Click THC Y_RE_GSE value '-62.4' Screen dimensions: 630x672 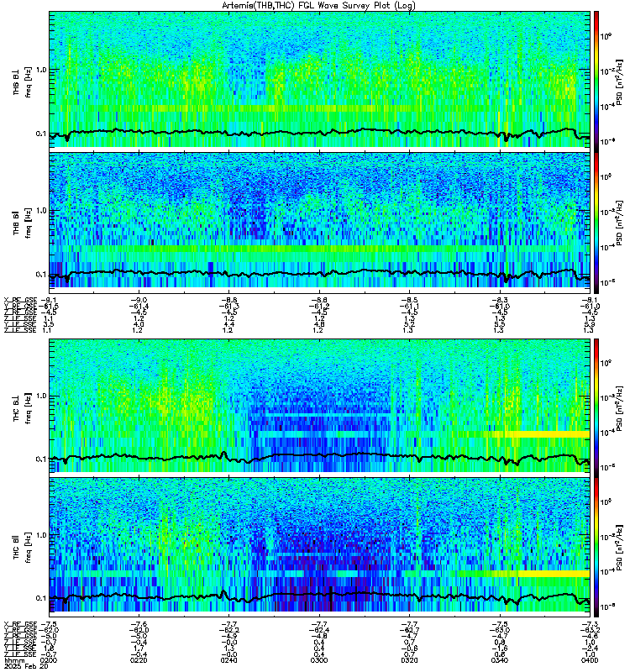point(319,630)
